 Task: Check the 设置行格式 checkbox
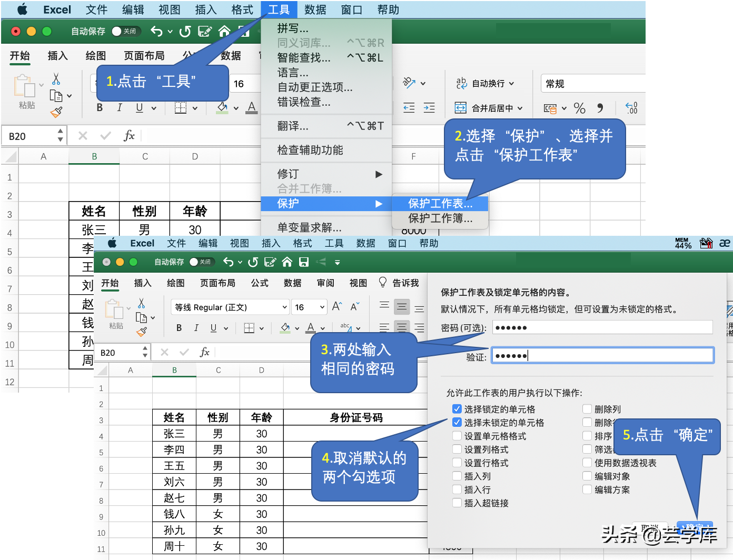coord(457,463)
